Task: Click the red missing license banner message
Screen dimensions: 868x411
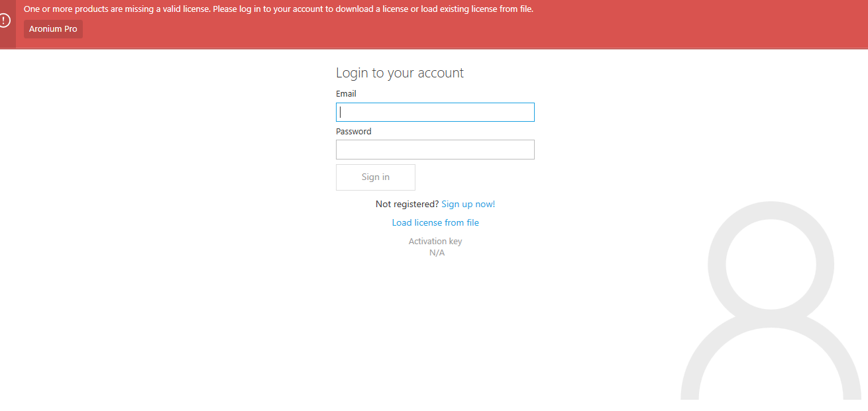Action: tap(277, 9)
